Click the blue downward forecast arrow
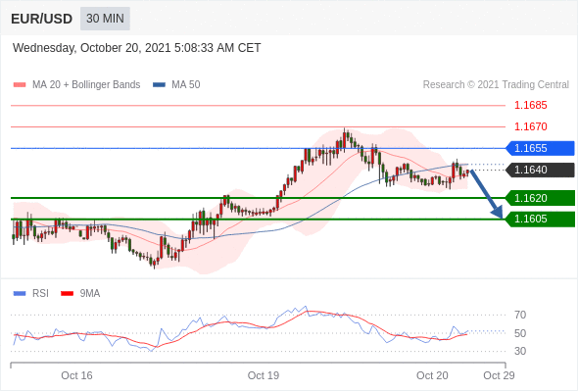This screenshot has height=392, width=578. coord(487,194)
